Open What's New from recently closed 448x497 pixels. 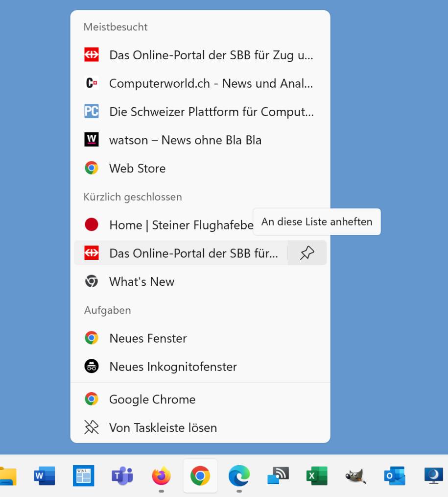coord(141,282)
